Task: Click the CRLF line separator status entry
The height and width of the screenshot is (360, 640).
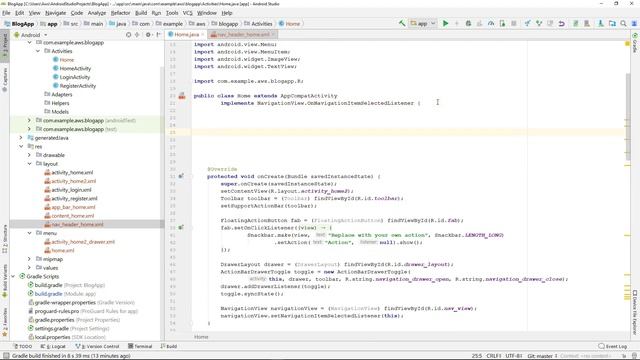Action: [x=494, y=356]
